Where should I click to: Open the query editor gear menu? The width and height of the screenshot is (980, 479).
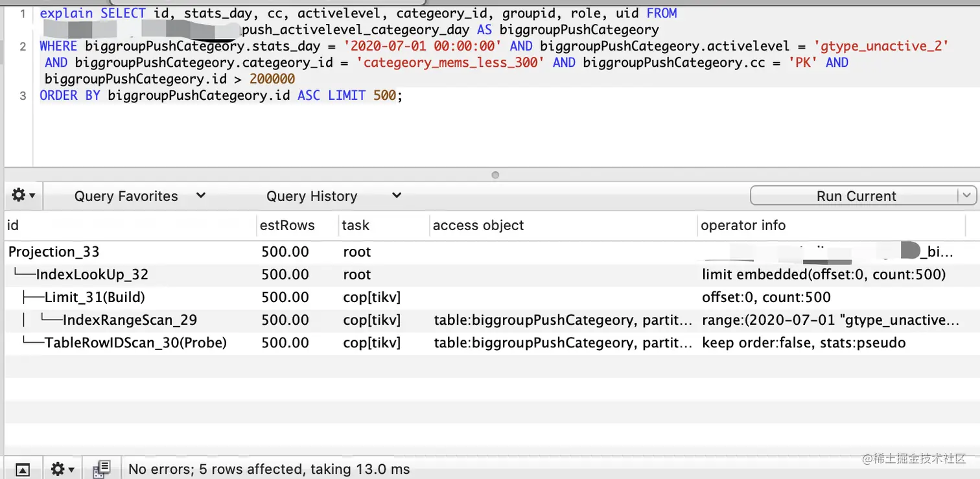(23, 195)
